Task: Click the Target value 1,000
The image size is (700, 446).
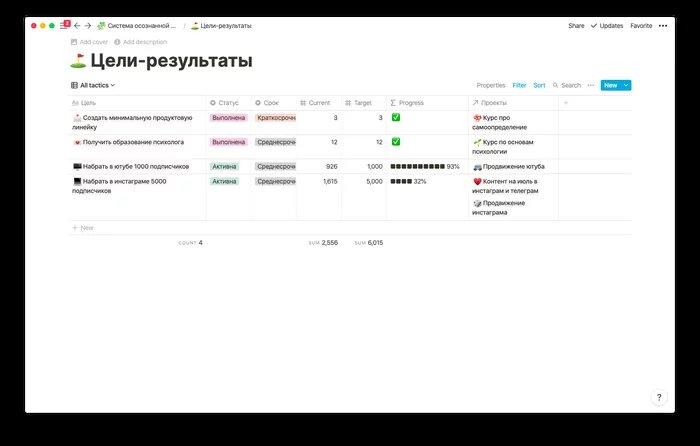Action: pos(375,167)
